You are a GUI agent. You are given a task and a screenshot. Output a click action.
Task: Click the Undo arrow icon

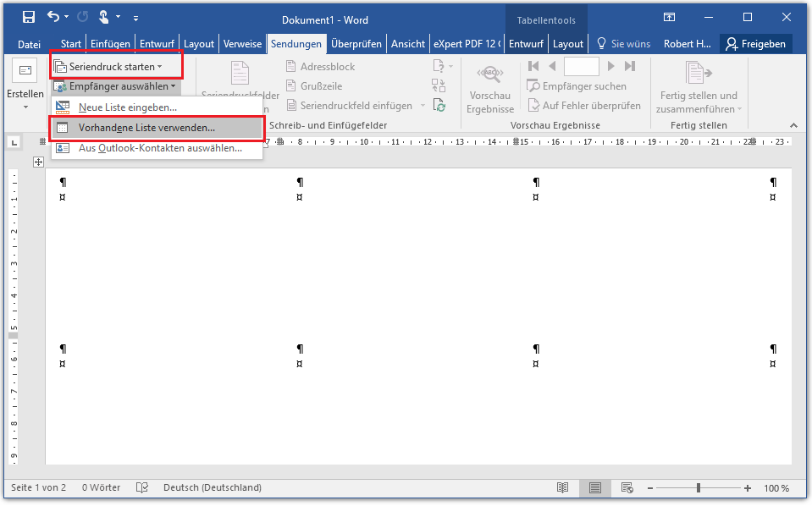point(53,17)
